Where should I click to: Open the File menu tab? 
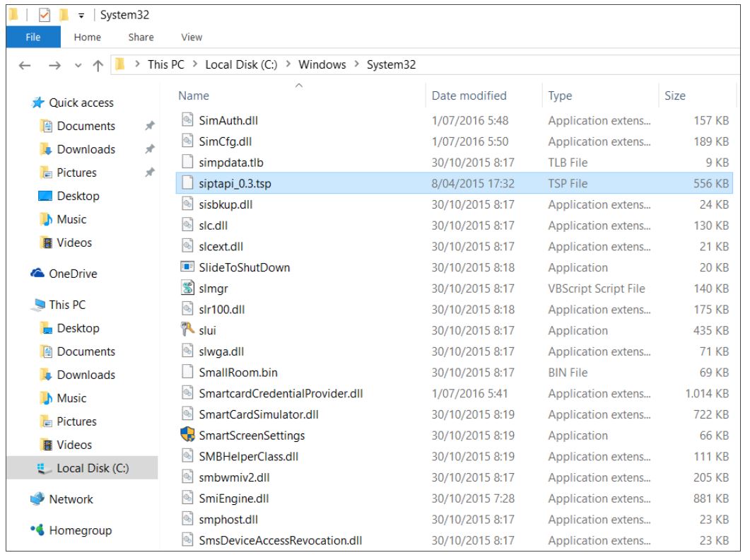pos(33,37)
